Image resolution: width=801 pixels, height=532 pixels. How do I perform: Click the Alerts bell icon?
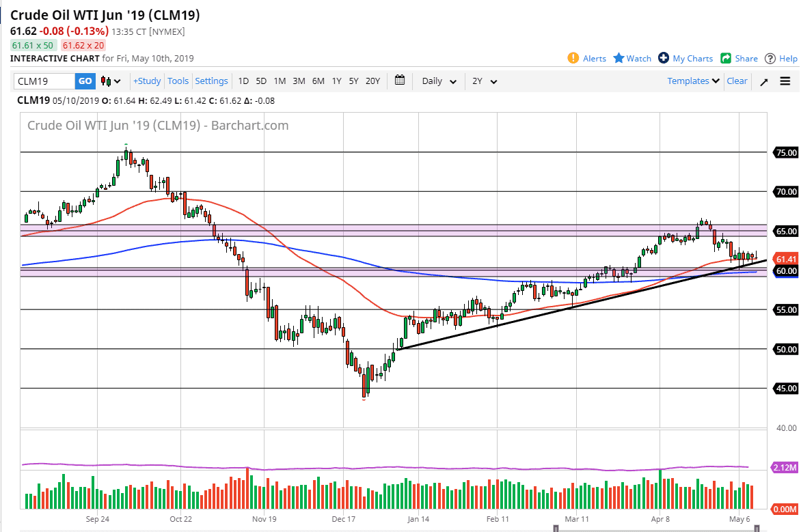(x=574, y=59)
